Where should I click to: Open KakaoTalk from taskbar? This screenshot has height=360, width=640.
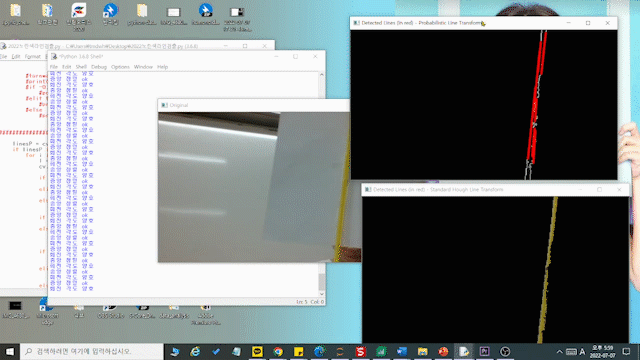tap(257, 351)
